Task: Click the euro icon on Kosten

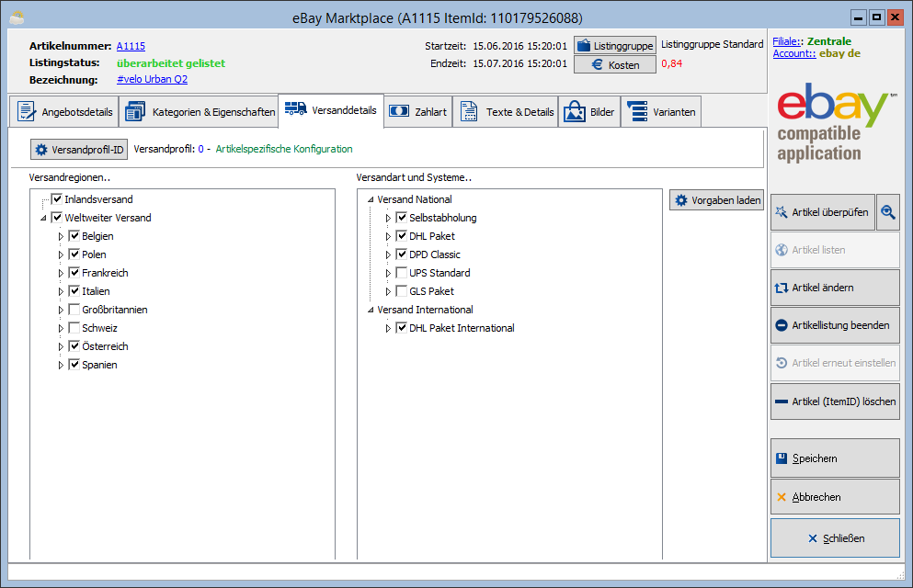Action: tap(597, 64)
